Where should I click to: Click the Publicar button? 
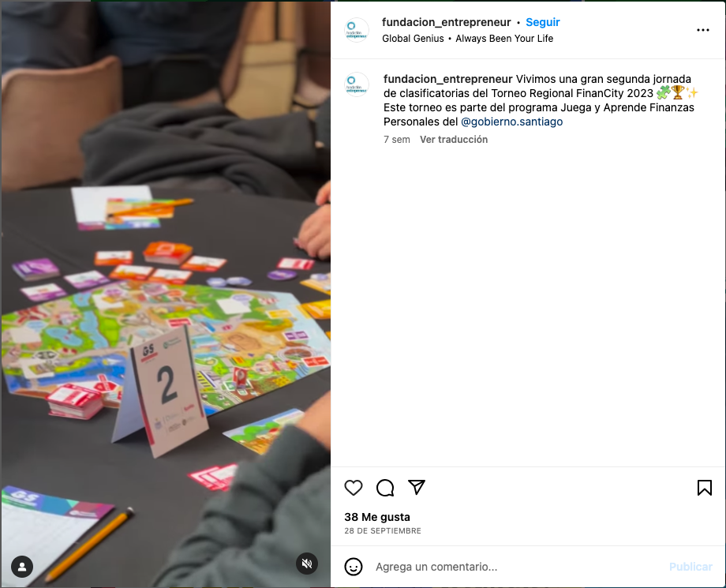690,567
